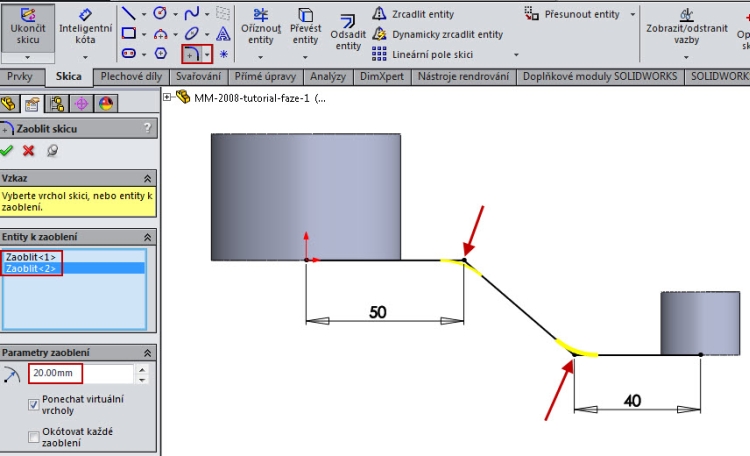Click Ukončit skicu exit sketch button

coord(28,28)
